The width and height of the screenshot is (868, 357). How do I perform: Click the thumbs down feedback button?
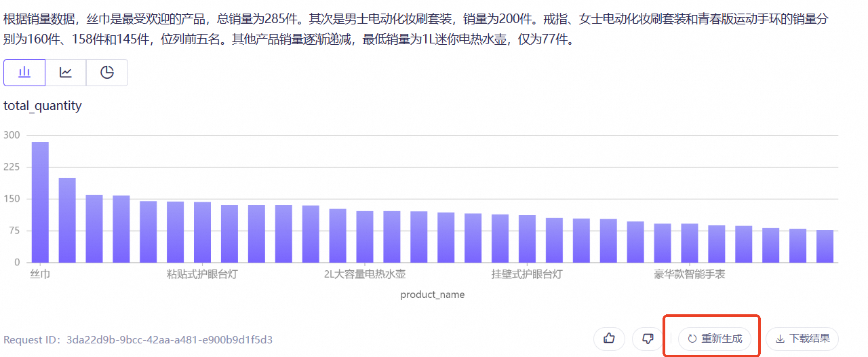648,339
